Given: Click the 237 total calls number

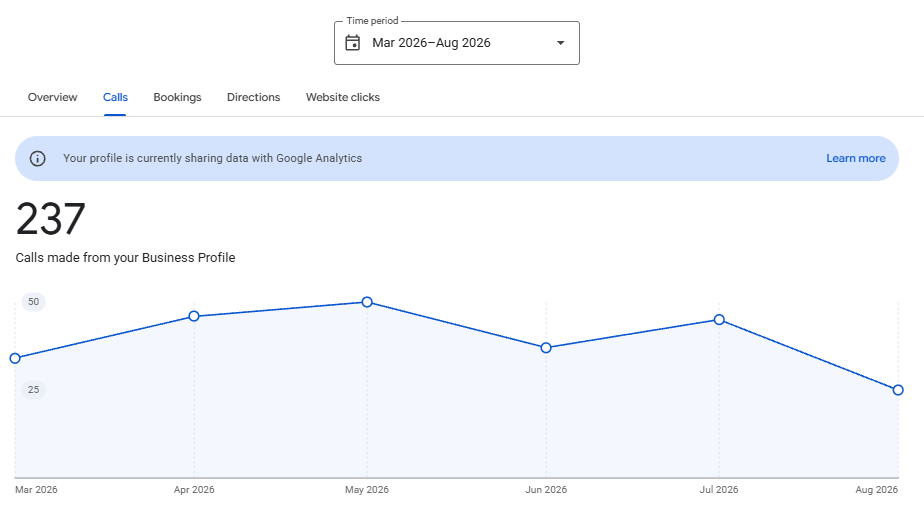Looking at the screenshot, I should coord(51,219).
